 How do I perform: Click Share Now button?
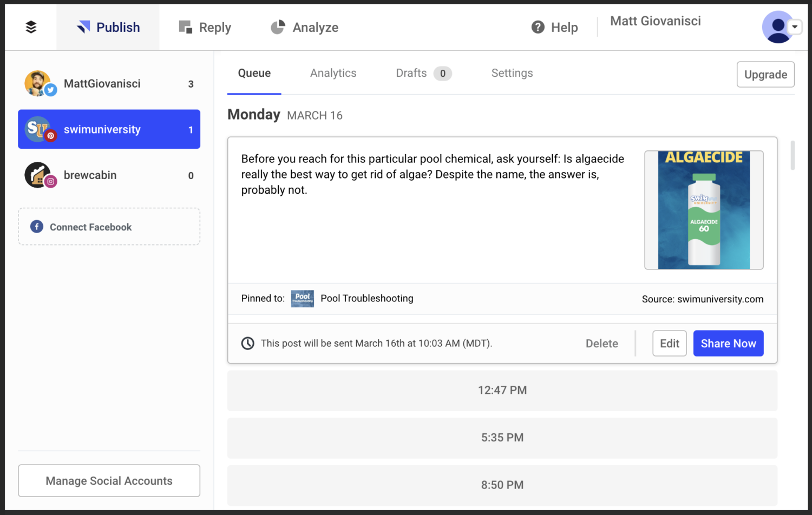pos(729,344)
